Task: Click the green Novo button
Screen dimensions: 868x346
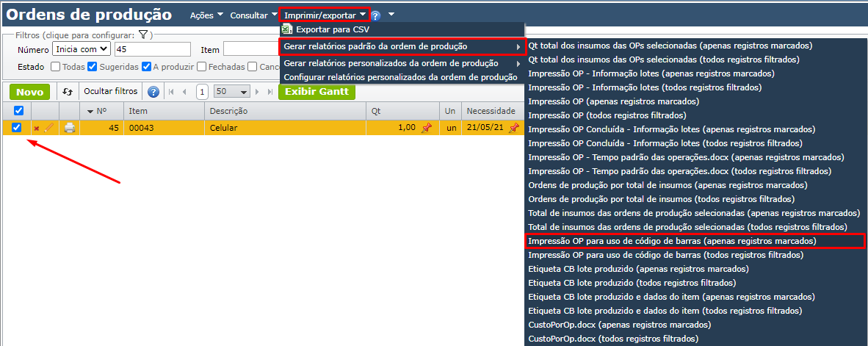Action: (30, 92)
